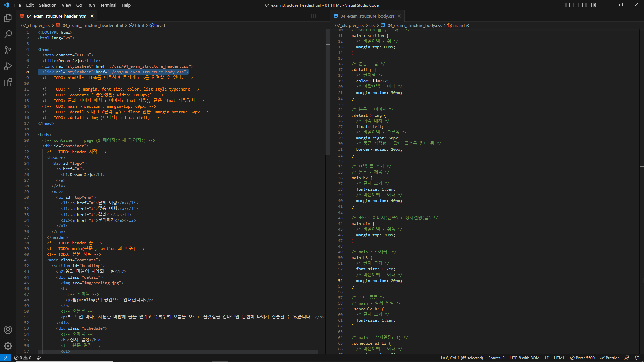The width and height of the screenshot is (644, 362).
Task: Switch to 04_exam_structure_body.css tab
Action: point(367,16)
